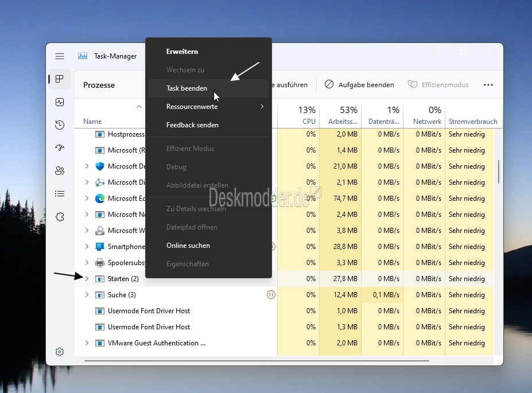The height and width of the screenshot is (393, 532).
Task: Select the Processes sidebar icon
Action: tap(60, 79)
